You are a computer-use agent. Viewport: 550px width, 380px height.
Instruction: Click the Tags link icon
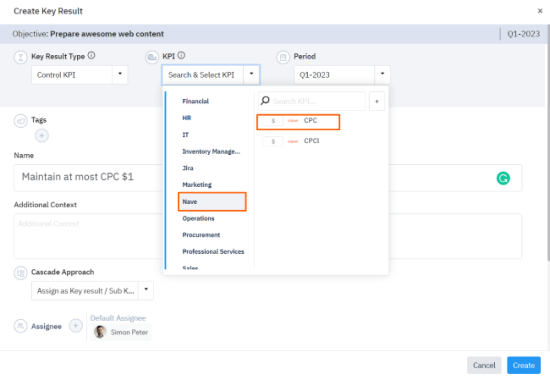pos(20,121)
